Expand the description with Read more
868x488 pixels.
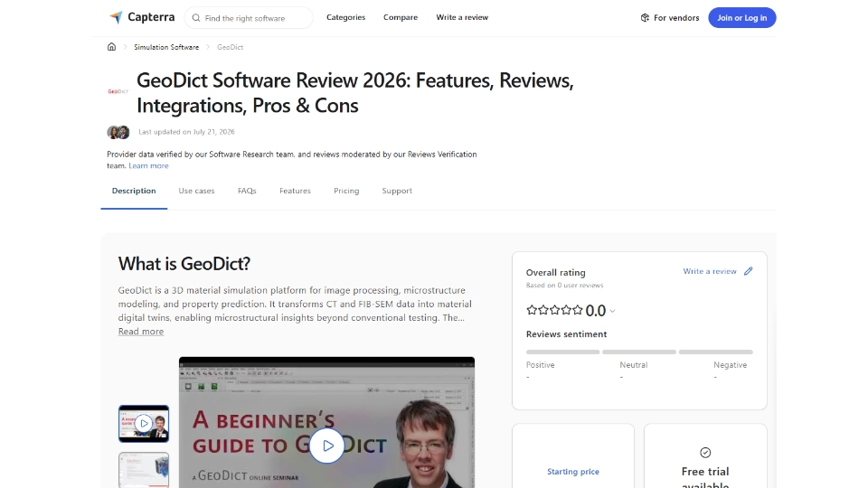(x=141, y=332)
